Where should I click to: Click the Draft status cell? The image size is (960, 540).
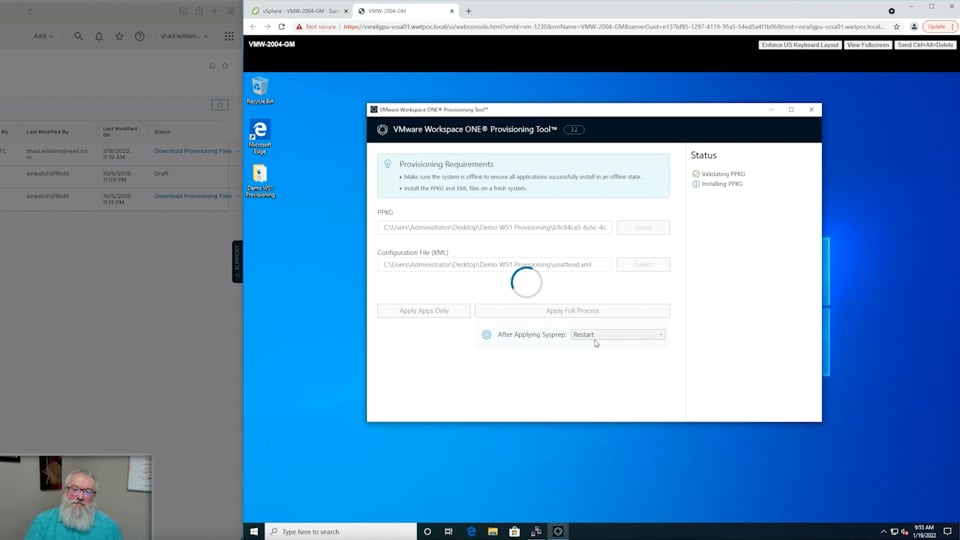161,173
